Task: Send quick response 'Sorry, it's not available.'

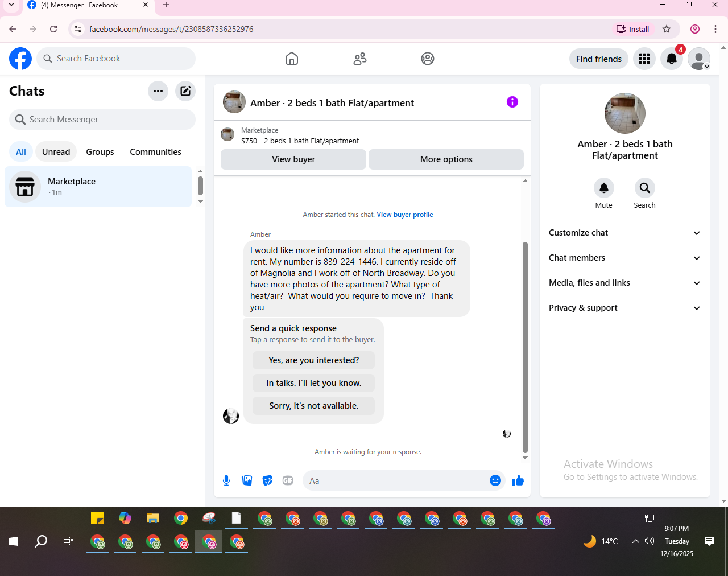Action: 314,406
